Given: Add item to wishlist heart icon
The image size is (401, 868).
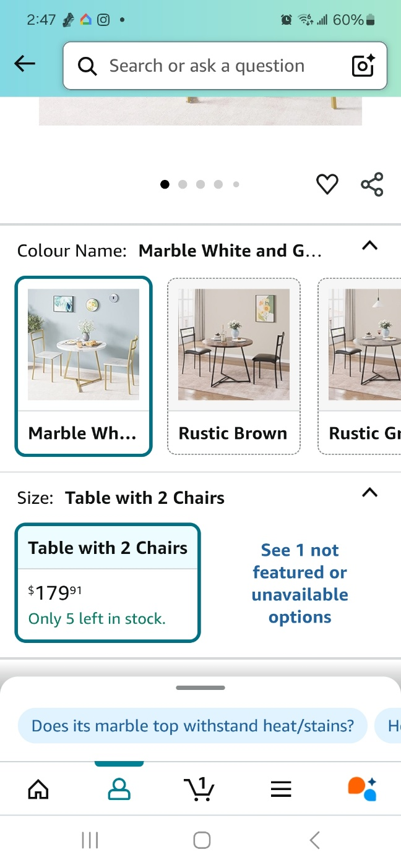Looking at the screenshot, I should click(x=327, y=184).
